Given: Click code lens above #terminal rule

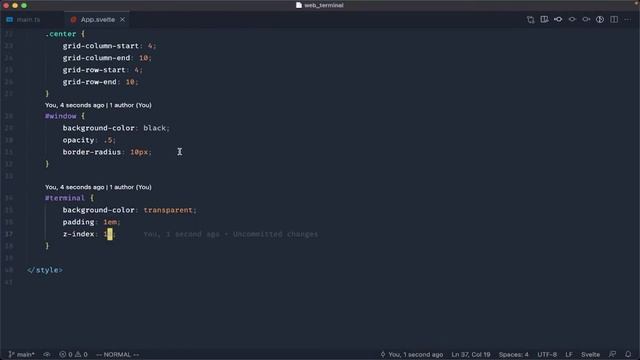Looking at the screenshot, I should coord(98,187).
